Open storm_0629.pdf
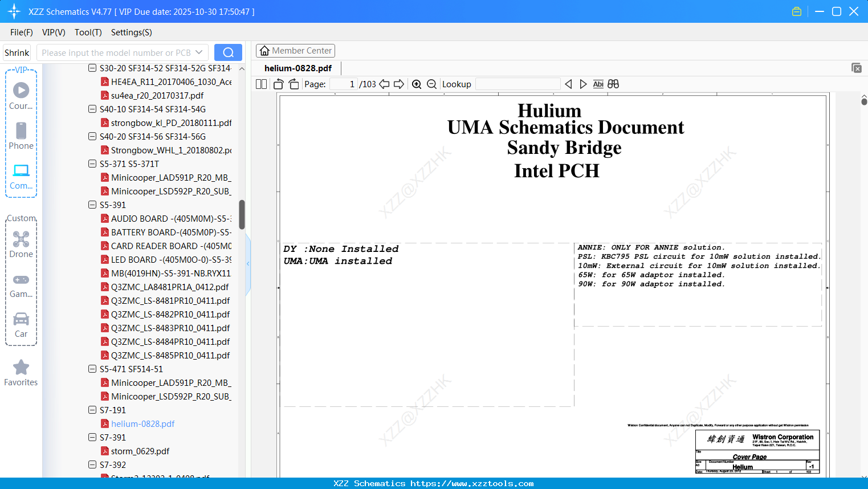 pos(135,451)
